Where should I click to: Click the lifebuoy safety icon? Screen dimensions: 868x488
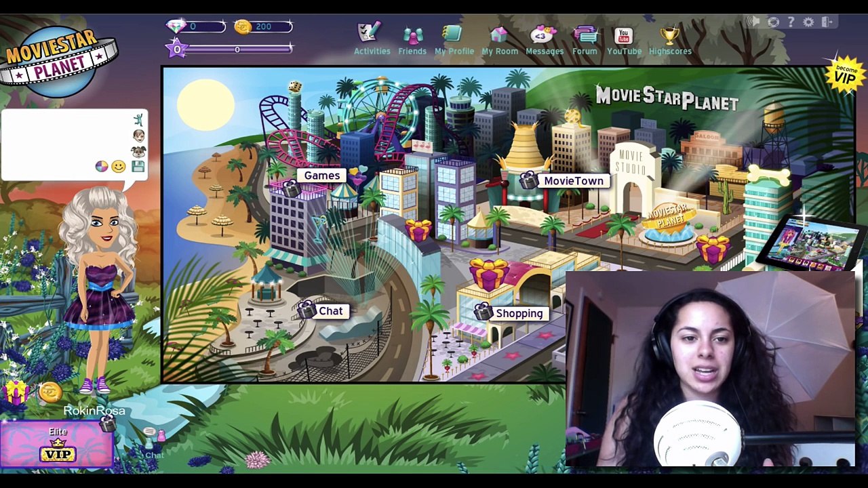tap(773, 22)
